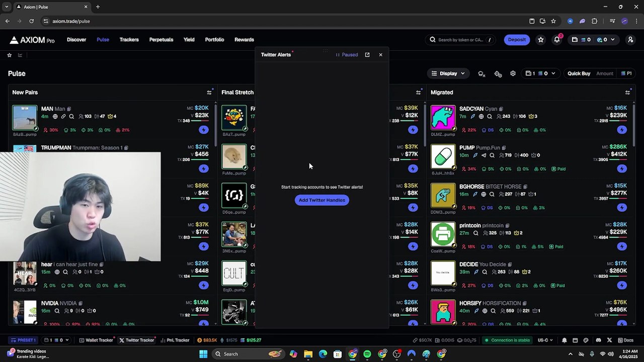Reload the Axiom page
Screen dimensions: 644x362
(x=31, y=21)
